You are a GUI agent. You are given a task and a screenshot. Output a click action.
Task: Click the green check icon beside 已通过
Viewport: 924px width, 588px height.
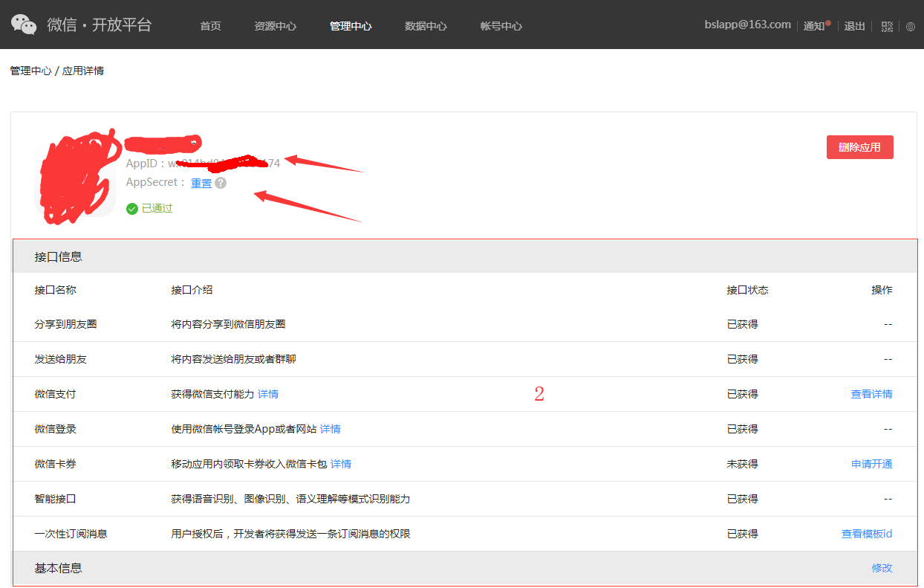(x=132, y=209)
